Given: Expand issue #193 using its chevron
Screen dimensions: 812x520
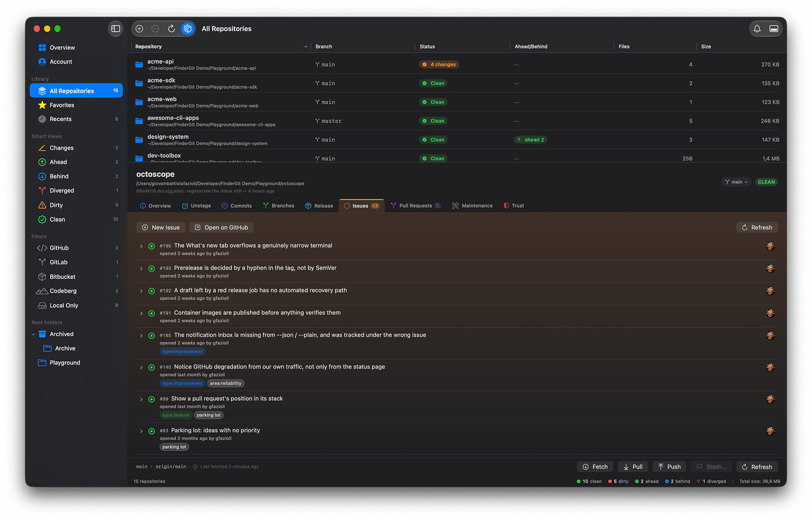Looking at the screenshot, I should pos(141,268).
